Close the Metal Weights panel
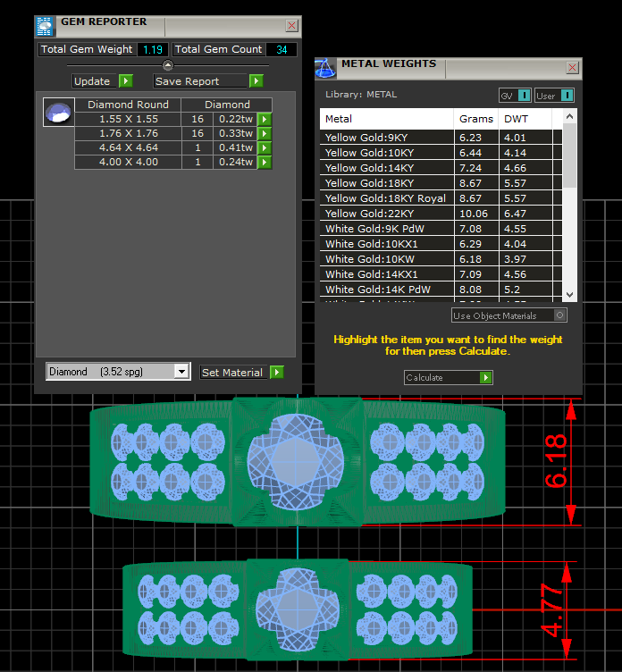Image resolution: width=622 pixels, height=672 pixels. click(x=572, y=68)
